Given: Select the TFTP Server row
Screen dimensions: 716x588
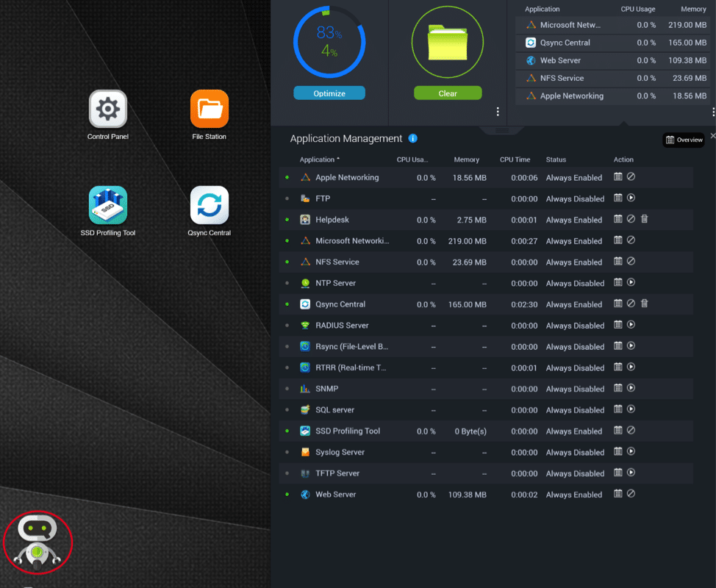Looking at the screenshot, I should [x=486, y=473].
